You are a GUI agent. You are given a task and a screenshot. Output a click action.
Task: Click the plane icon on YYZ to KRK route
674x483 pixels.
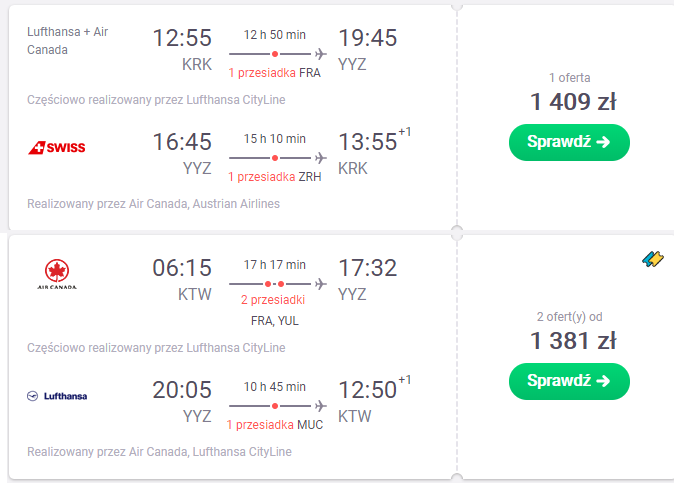(x=320, y=158)
